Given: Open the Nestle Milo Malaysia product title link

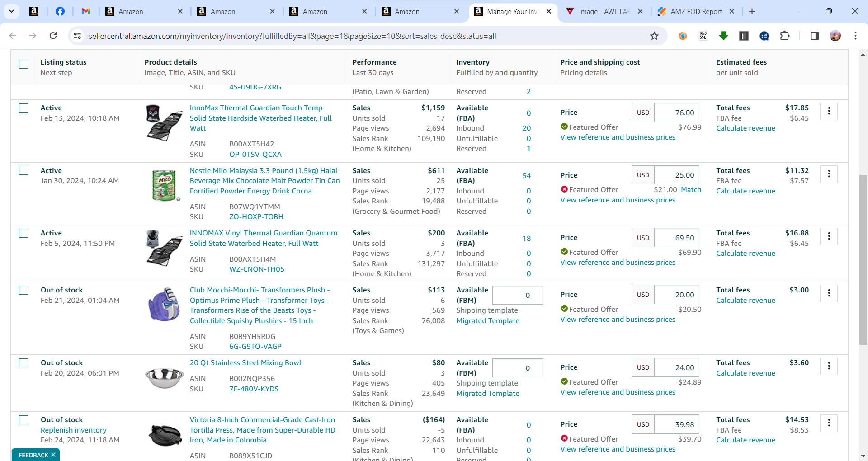Looking at the screenshot, I should 265,181.
